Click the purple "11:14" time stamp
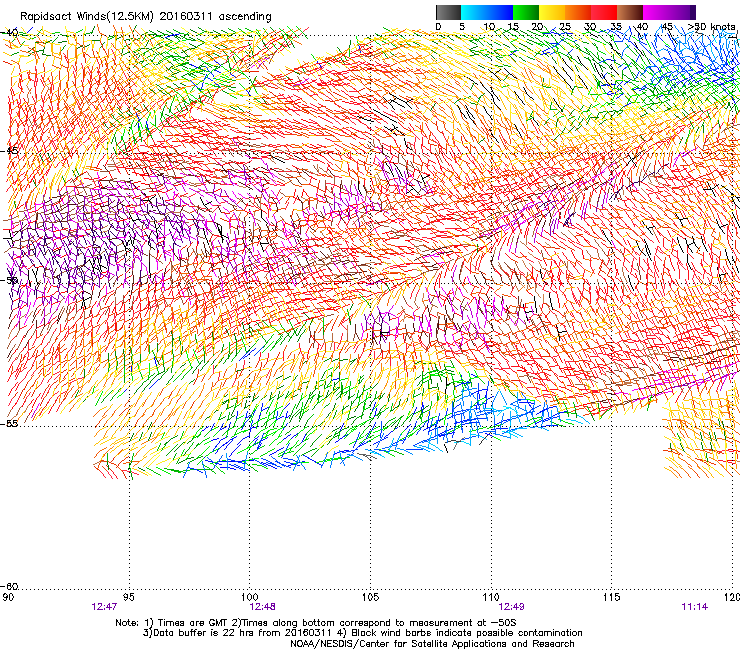 (695, 607)
